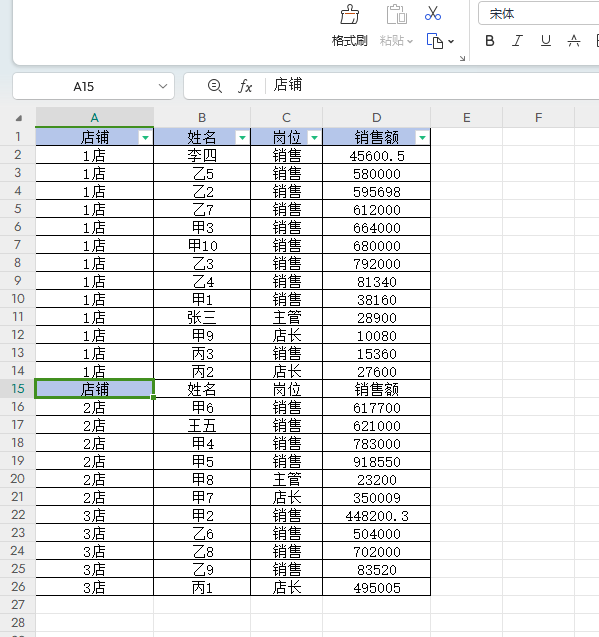
Task: Click cell containing 丙2
Action: pos(202,371)
